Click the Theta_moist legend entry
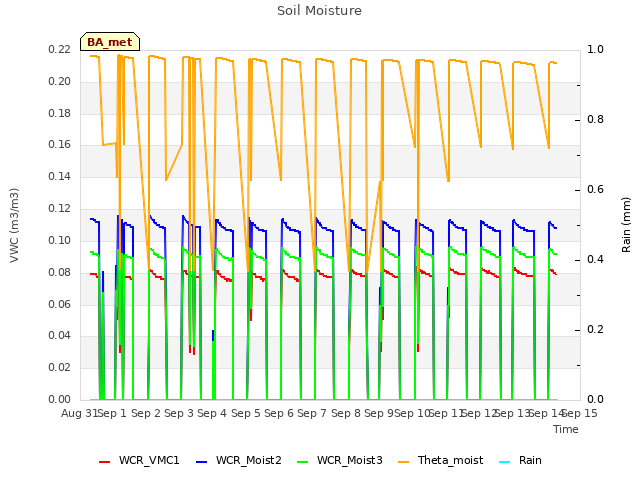This screenshot has height=480, width=640. click(440, 460)
